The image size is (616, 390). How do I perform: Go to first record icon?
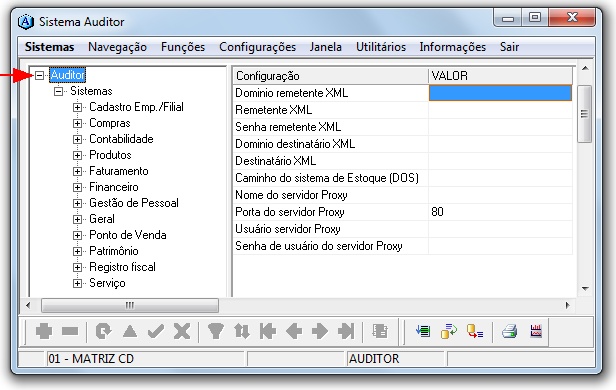(268, 331)
